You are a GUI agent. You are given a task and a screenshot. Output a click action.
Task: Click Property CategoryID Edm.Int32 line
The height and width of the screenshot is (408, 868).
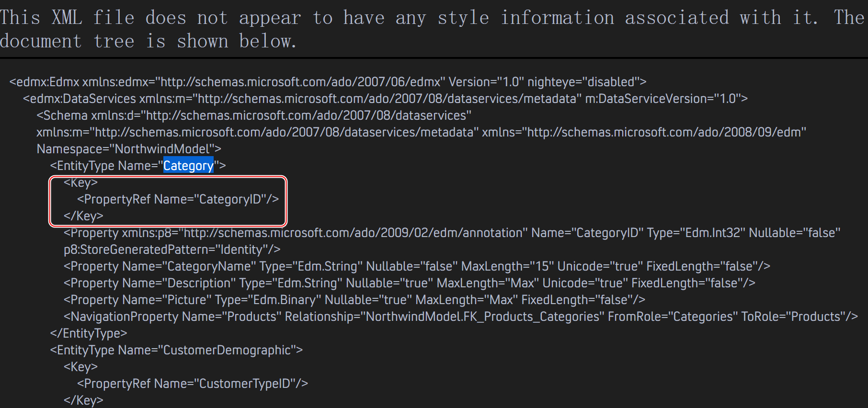[x=452, y=233]
